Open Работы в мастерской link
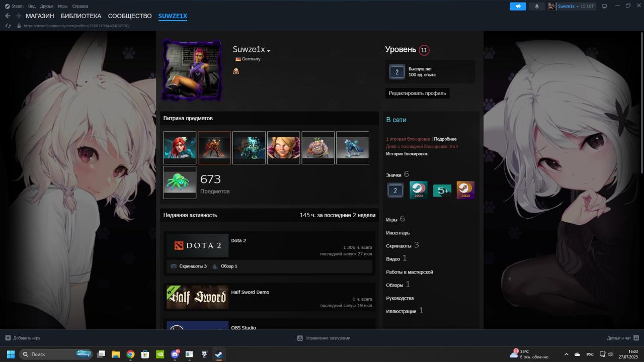Image resolution: width=644 pixels, height=362 pixels. (410, 272)
